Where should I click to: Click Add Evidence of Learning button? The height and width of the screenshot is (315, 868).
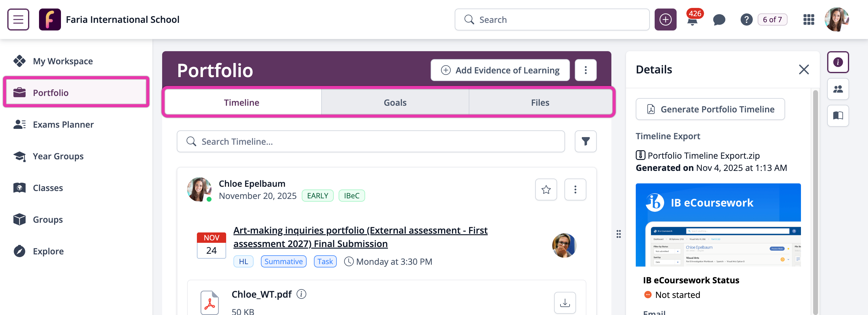(500, 70)
